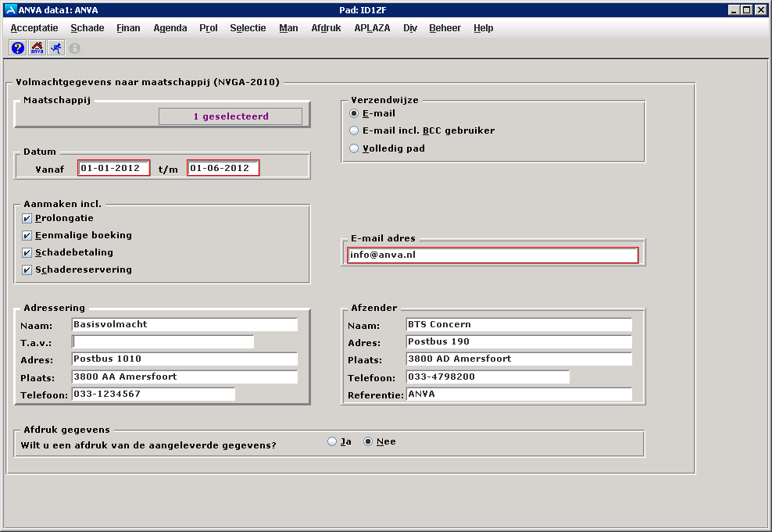772x532 pixels.
Task: Open the Schade menu
Action: point(87,27)
